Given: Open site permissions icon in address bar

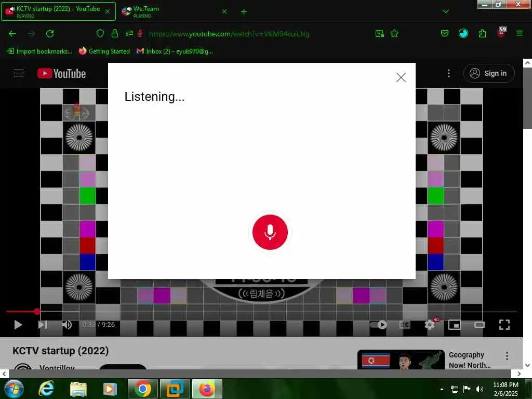Looking at the screenshot, I should tap(129, 33).
